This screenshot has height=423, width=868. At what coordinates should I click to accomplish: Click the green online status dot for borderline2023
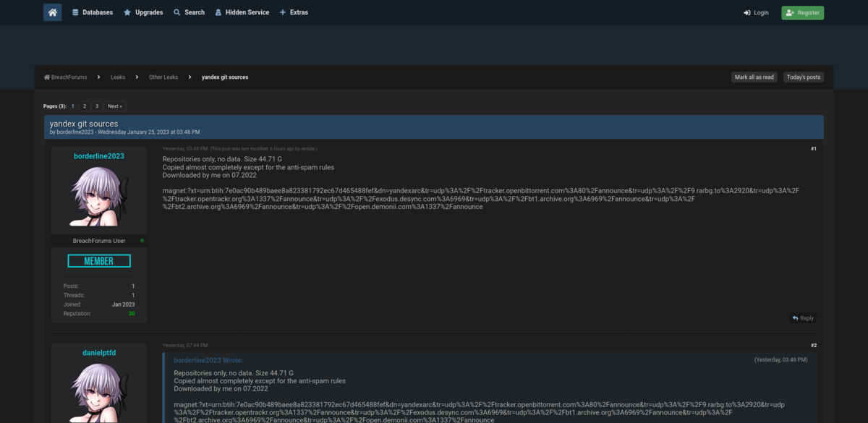click(x=142, y=240)
